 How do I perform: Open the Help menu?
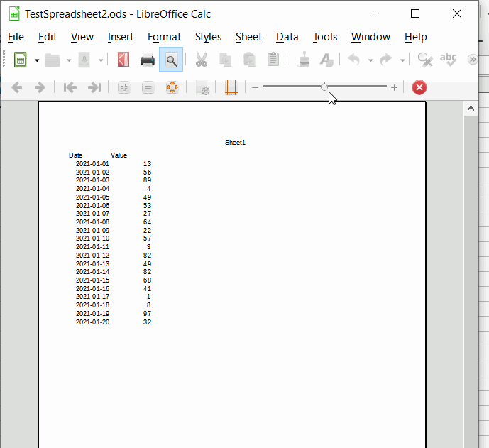coord(415,37)
